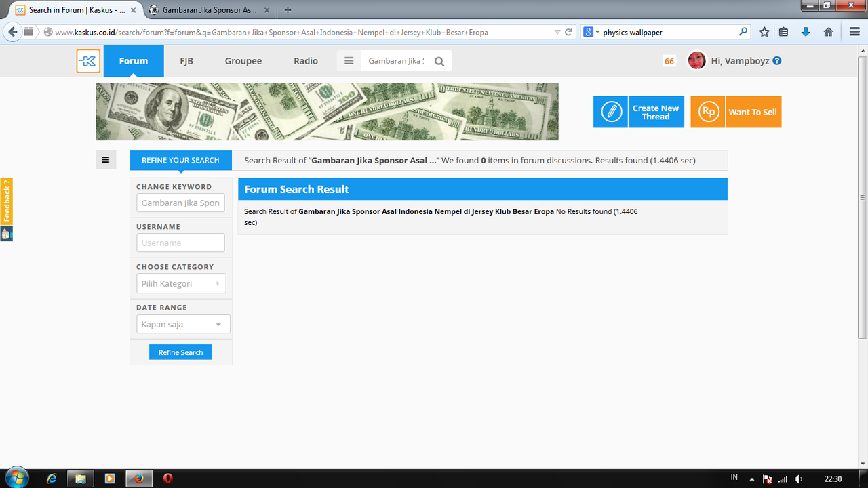Image resolution: width=868 pixels, height=488 pixels.
Task: Open the hamburger menu beside Radio
Action: point(349,61)
